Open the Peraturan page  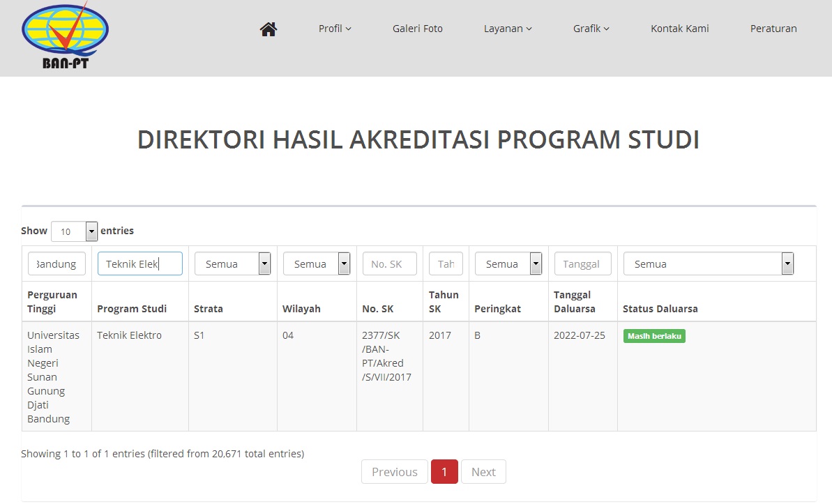(773, 29)
